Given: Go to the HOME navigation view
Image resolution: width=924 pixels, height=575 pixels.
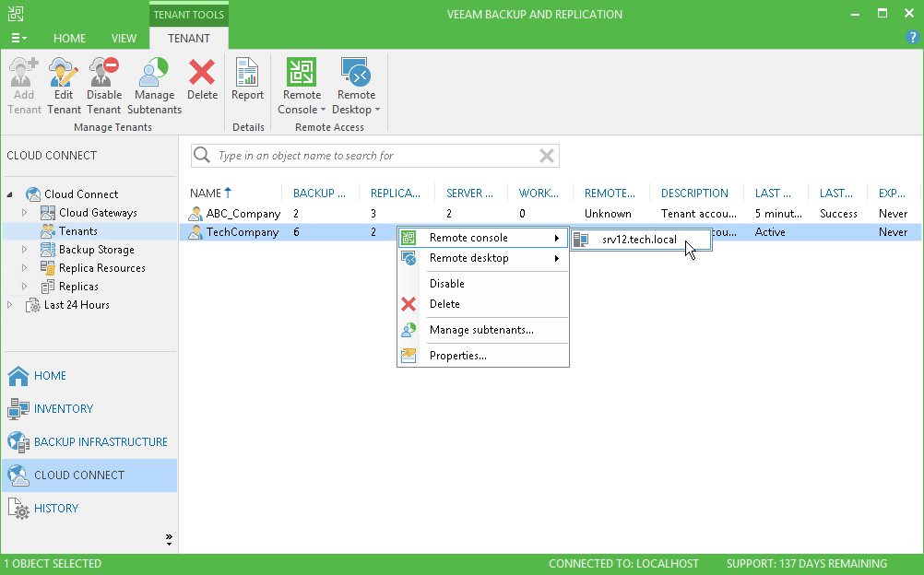Looking at the screenshot, I should point(89,376).
